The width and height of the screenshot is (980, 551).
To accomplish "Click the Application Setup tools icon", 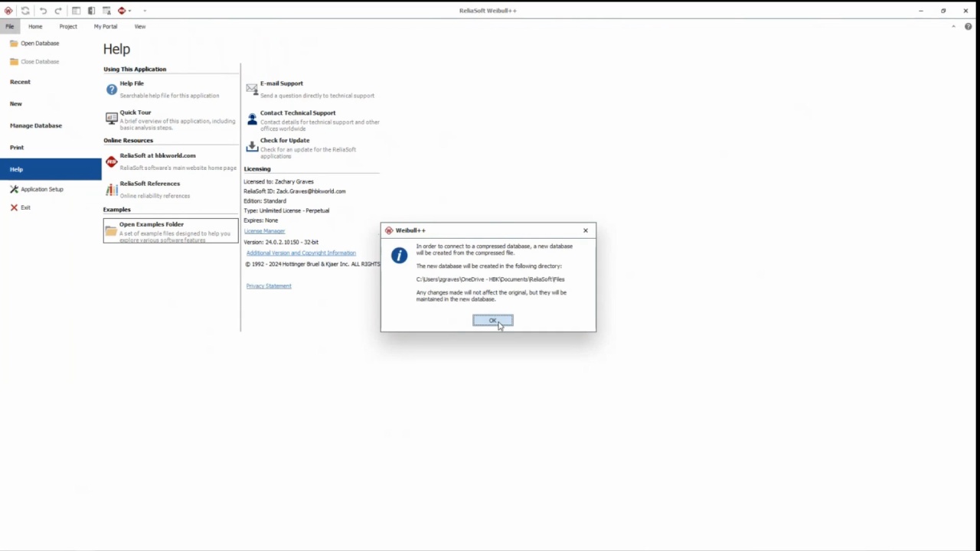I will (x=14, y=189).
